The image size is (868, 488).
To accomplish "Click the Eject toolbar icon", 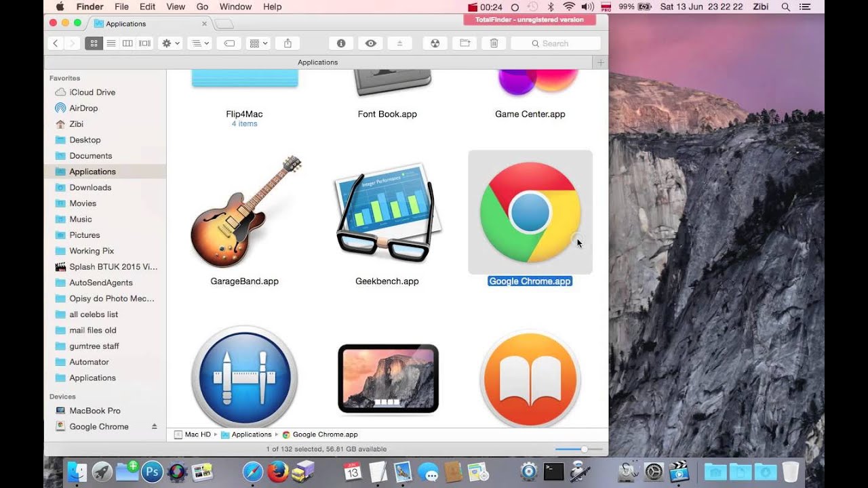I will click(399, 43).
